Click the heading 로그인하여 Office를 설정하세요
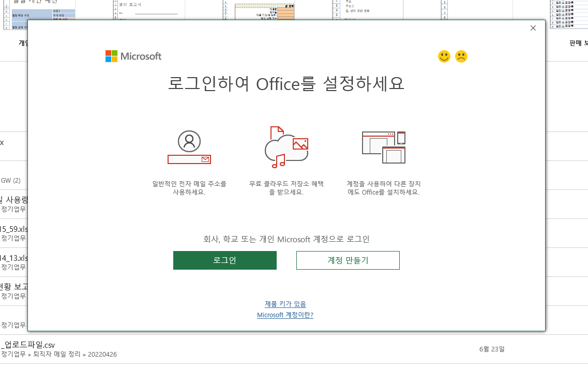 tap(286, 83)
